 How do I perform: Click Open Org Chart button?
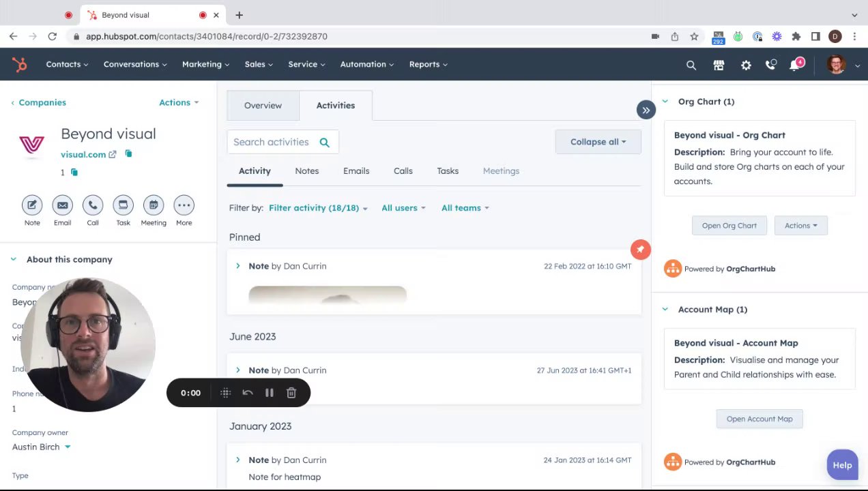click(x=729, y=226)
